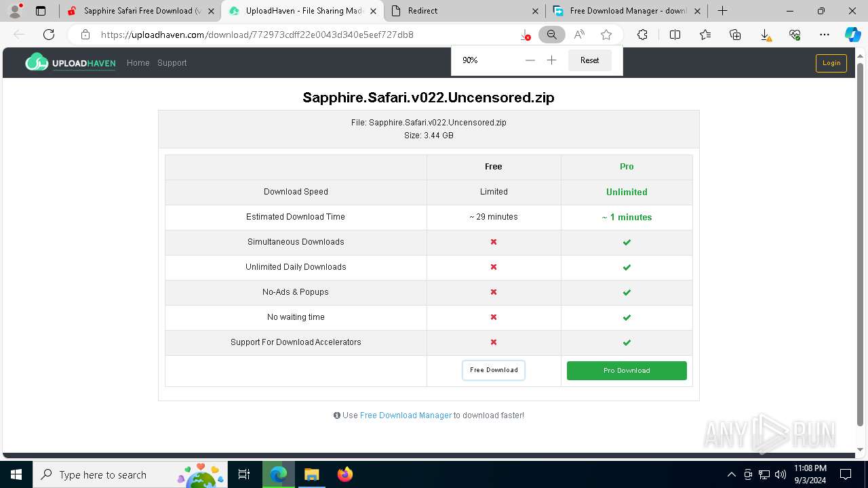
Task: Show hidden system tray icons
Action: pos(731,474)
